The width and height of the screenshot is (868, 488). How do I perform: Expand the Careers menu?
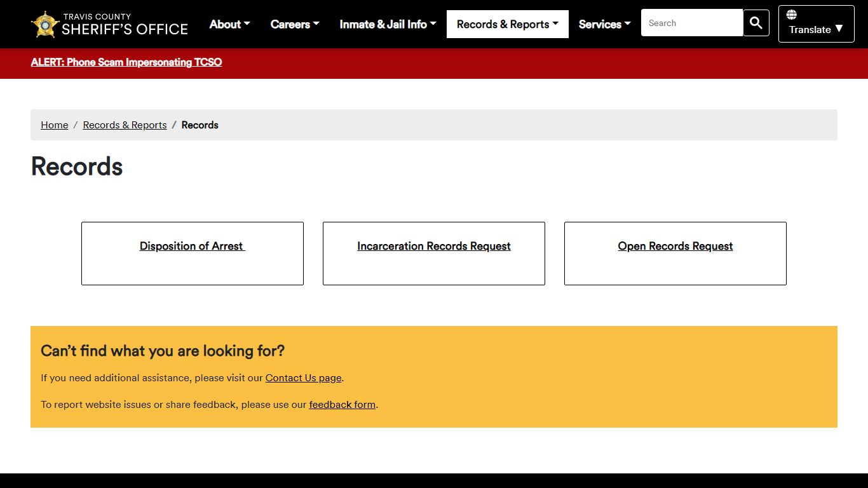click(x=295, y=24)
